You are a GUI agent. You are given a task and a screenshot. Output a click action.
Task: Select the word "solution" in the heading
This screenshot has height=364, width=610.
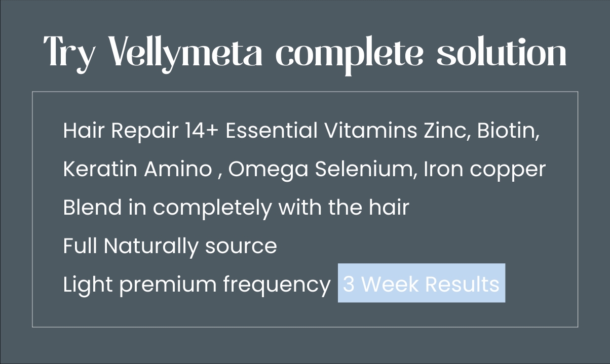[x=502, y=53]
